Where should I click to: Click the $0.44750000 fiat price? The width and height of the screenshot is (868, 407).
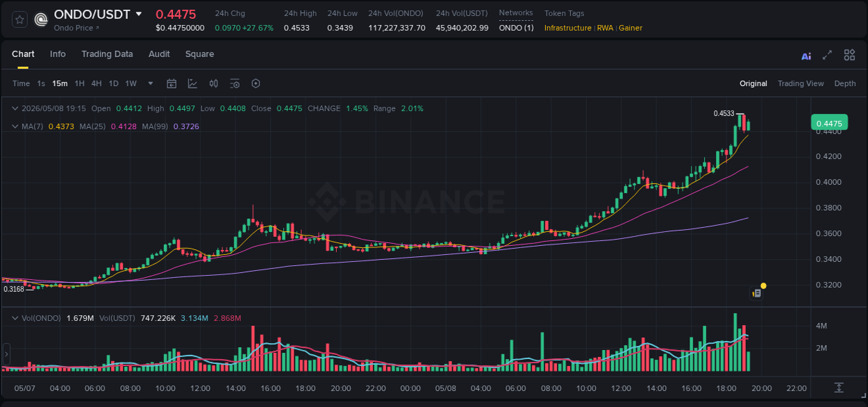180,28
